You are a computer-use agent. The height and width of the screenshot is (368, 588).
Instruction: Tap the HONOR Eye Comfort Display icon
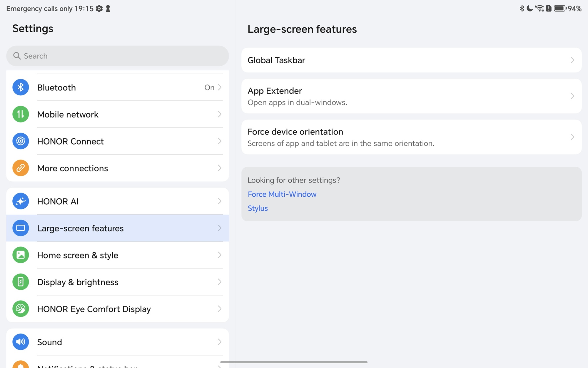click(21, 309)
